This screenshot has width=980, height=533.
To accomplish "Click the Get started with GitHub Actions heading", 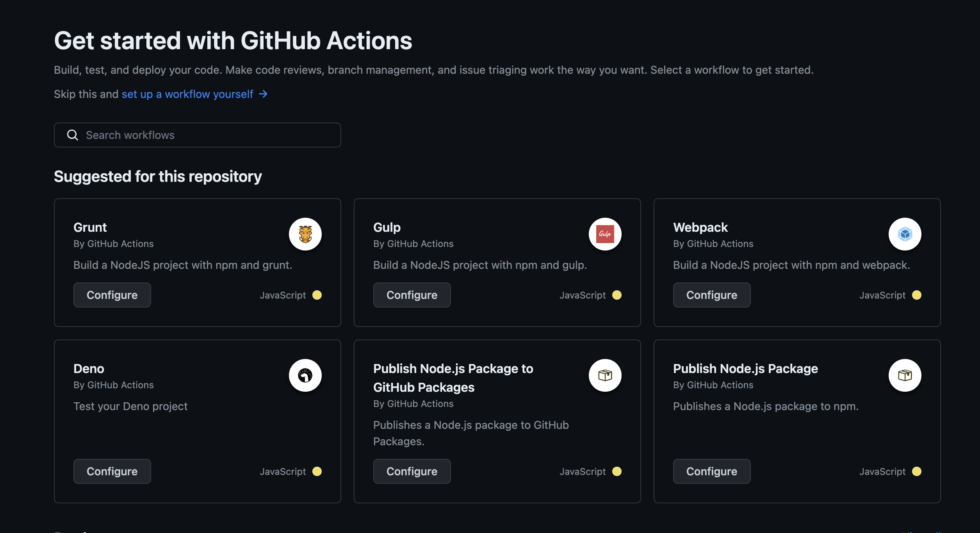I will click(x=233, y=41).
